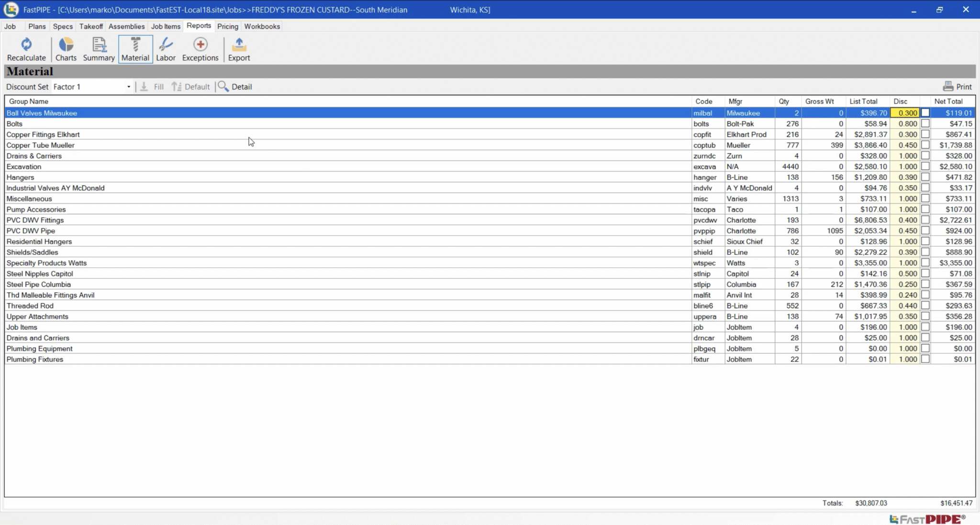Click the Steel Pipe Columbia row
The image size is (980, 525).
[490, 284]
